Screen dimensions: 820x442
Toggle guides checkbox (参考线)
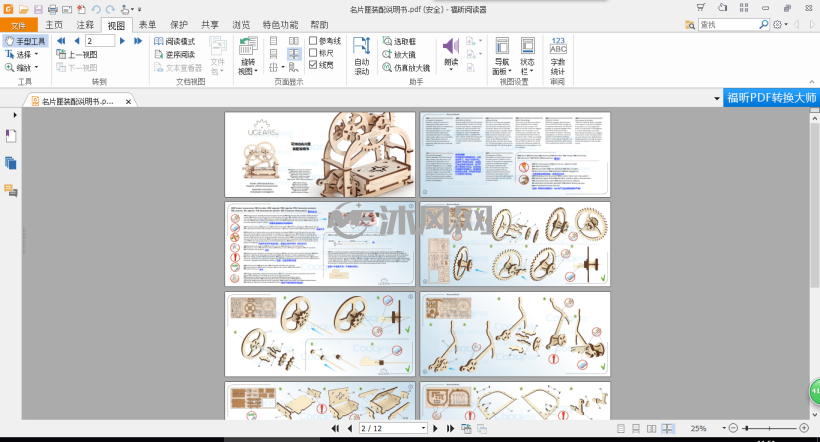tap(313, 40)
